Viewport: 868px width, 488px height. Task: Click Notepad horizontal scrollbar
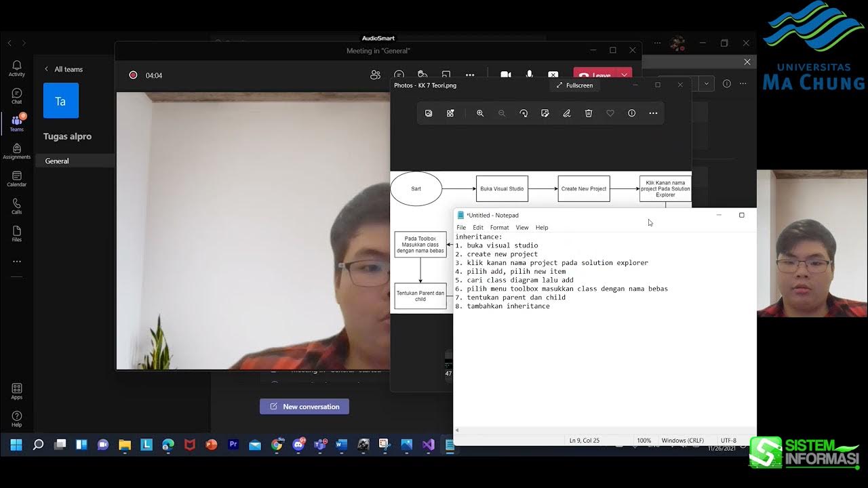(605, 430)
